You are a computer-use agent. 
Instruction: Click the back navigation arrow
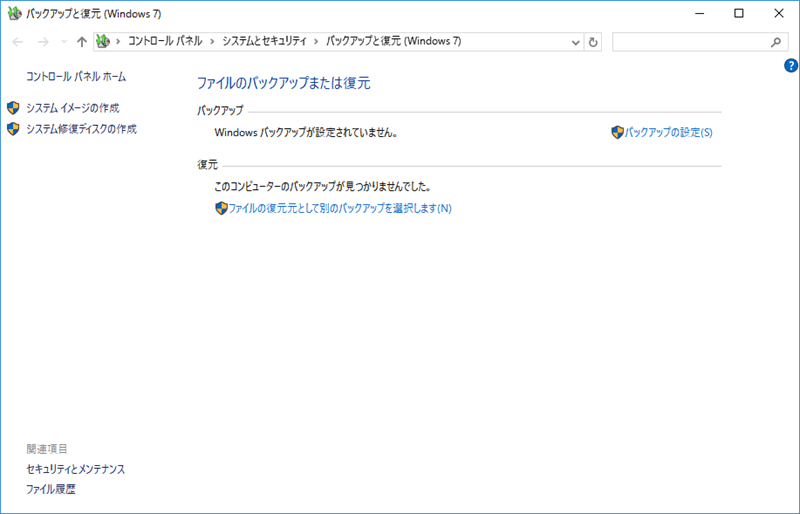[17, 42]
